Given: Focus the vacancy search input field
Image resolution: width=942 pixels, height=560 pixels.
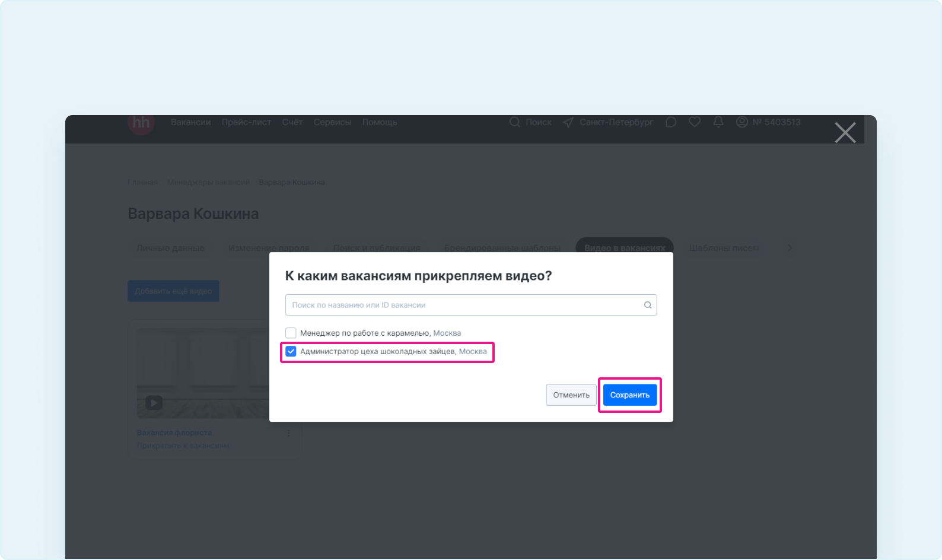Looking at the screenshot, I should (471, 305).
